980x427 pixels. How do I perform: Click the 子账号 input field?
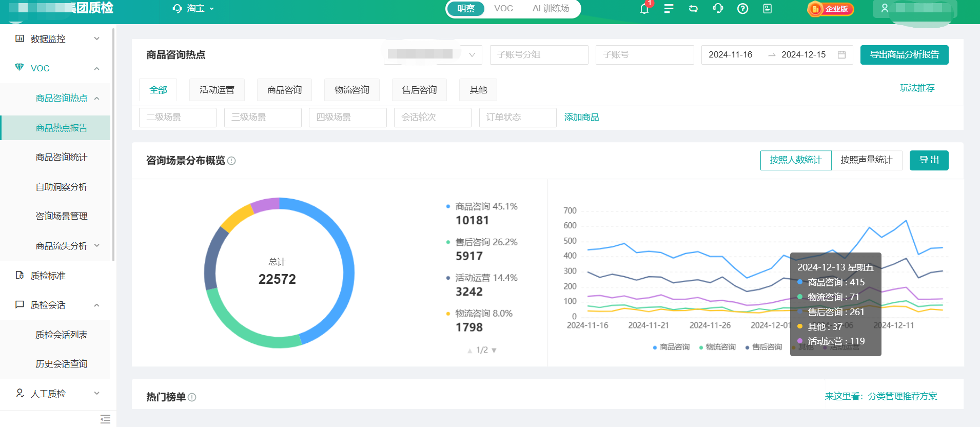tap(645, 54)
